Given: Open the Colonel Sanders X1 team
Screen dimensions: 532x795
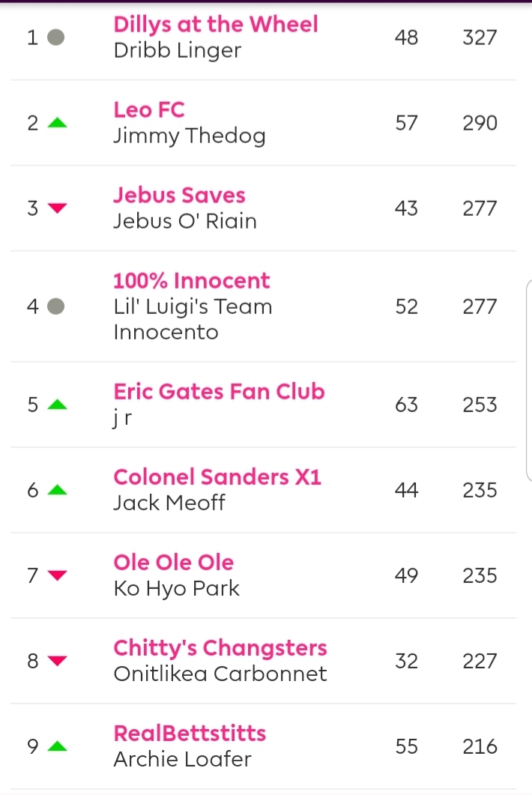Looking at the screenshot, I should 217,477.
